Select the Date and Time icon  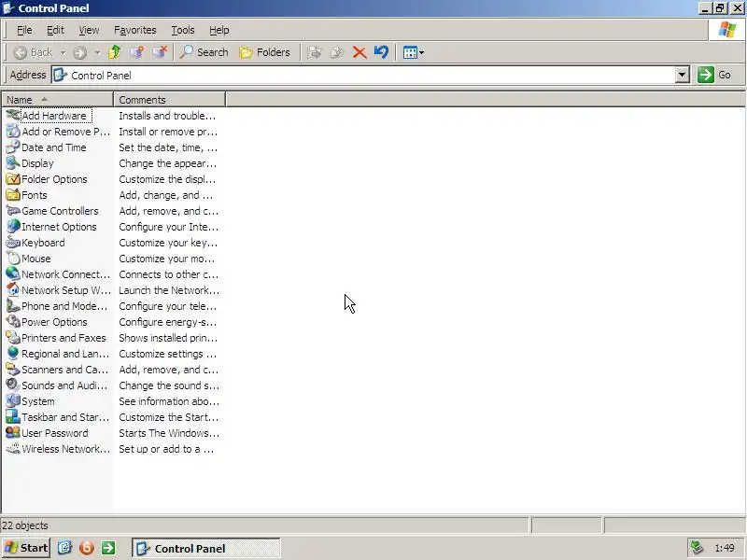pos(13,147)
